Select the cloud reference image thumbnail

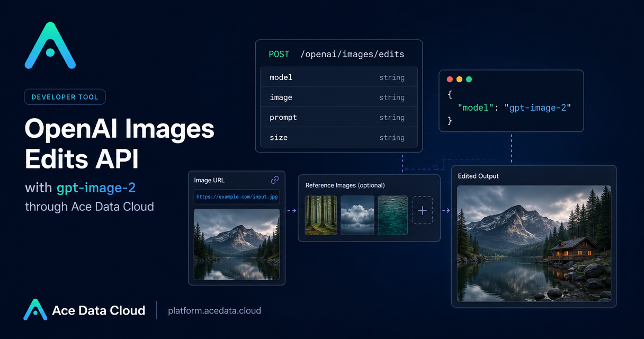pos(357,216)
